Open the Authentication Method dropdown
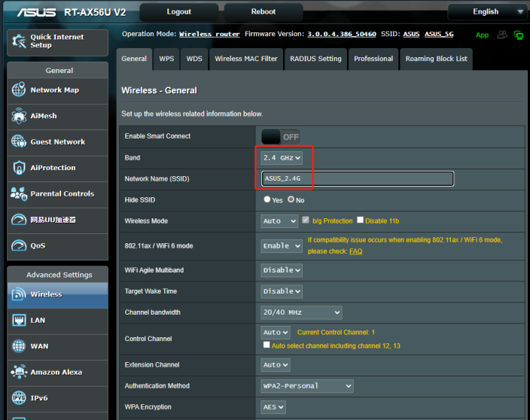Image resolution: width=530 pixels, height=420 pixels. point(307,386)
